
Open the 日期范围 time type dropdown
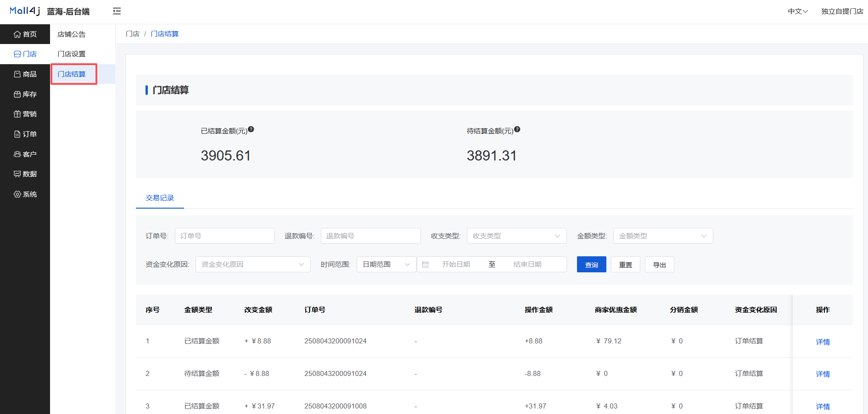(x=386, y=264)
